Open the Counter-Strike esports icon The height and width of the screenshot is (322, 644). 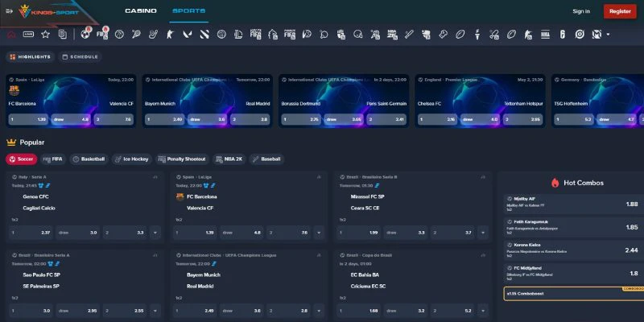click(170, 34)
